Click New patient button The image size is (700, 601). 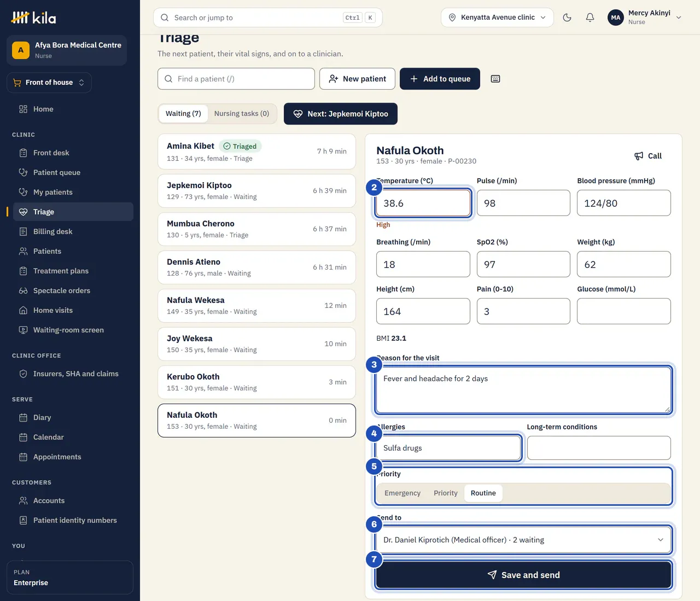coord(357,79)
